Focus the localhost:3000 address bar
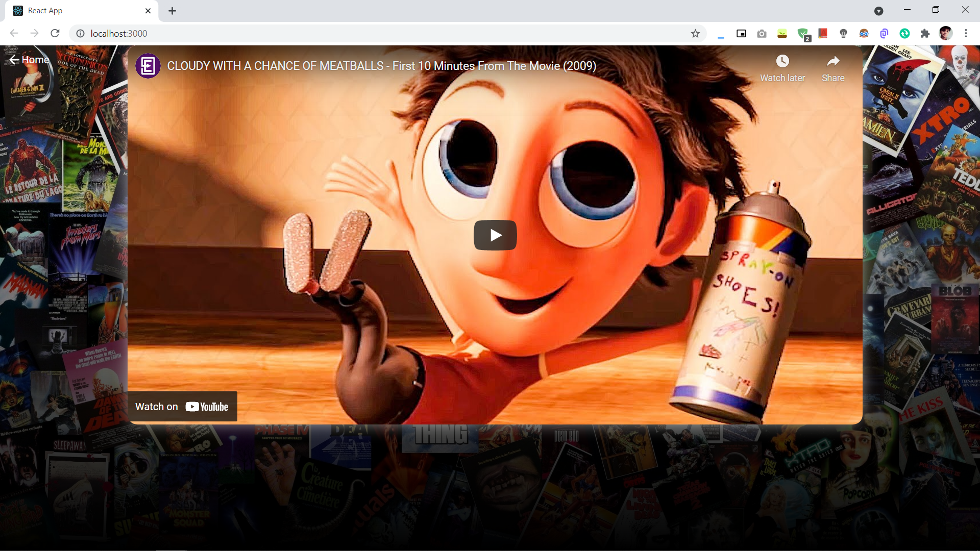980x551 pixels. click(x=357, y=34)
